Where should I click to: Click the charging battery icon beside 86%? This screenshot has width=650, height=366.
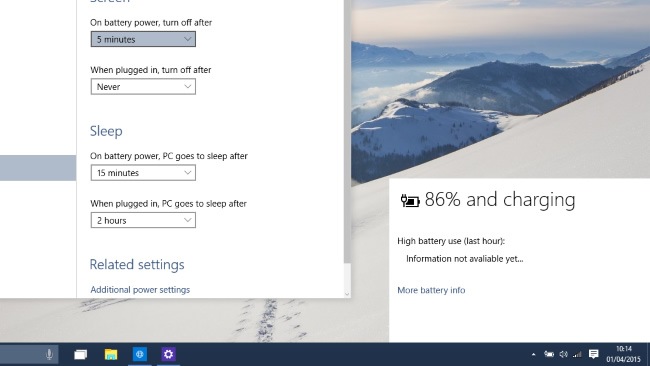coord(410,201)
